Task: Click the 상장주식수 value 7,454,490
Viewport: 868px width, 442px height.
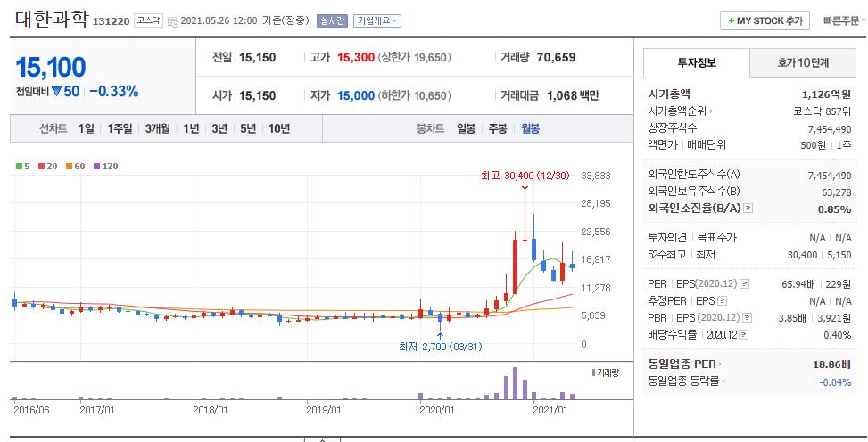Action: [x=830, y=129]
